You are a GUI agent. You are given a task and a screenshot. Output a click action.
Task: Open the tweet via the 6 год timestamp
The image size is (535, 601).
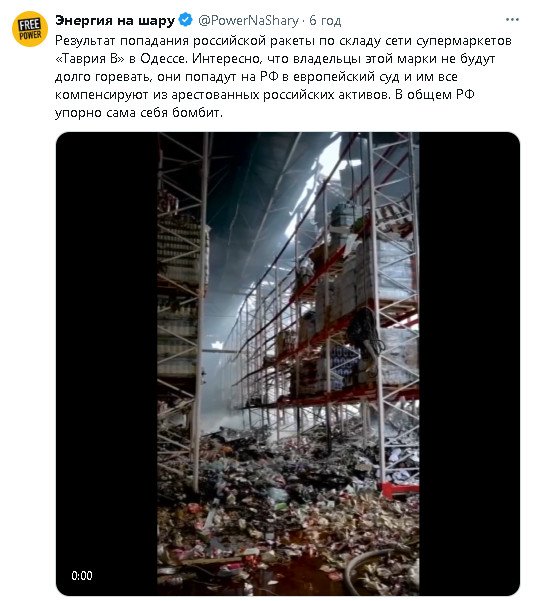tap(325, 20)
